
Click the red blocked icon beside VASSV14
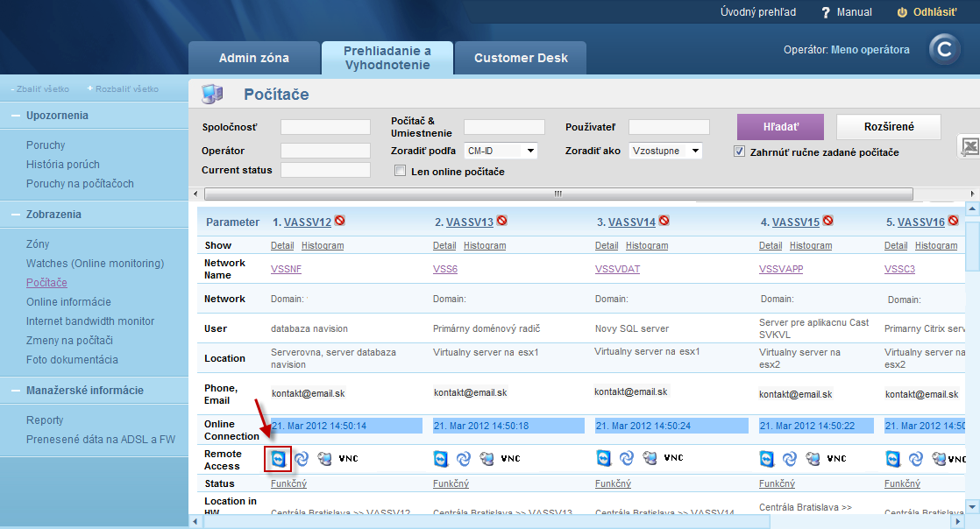coord(664,221)
